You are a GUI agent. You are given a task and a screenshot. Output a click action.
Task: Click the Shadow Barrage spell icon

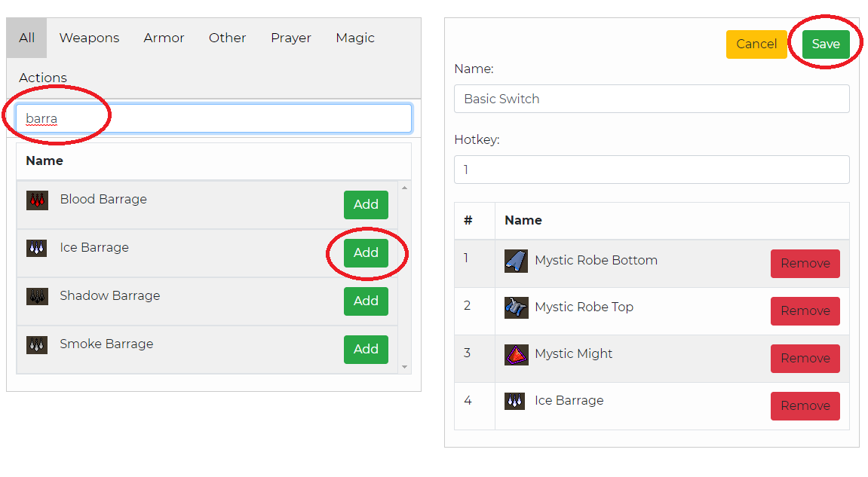[37, 297]
